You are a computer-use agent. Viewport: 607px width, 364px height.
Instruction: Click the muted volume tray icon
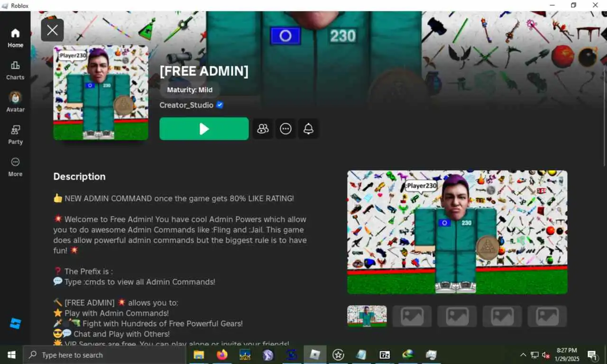coord(546,355)
